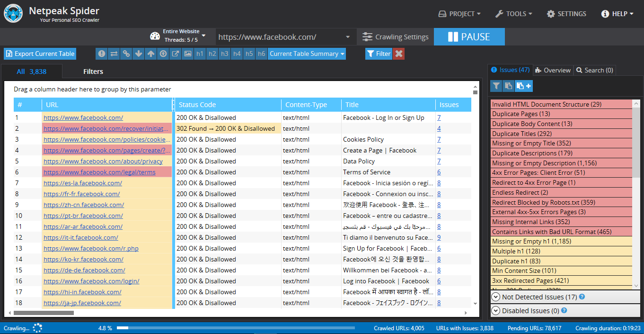Open Entire Website crawl mode dropdown
The width and height of the screenshot is (644, 334).
click(185, 36)
